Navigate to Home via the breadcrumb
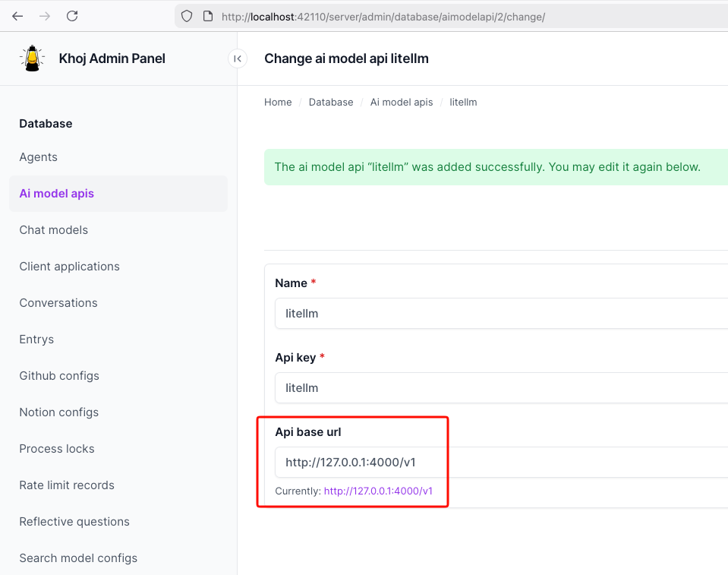 [x=278, y=102]
